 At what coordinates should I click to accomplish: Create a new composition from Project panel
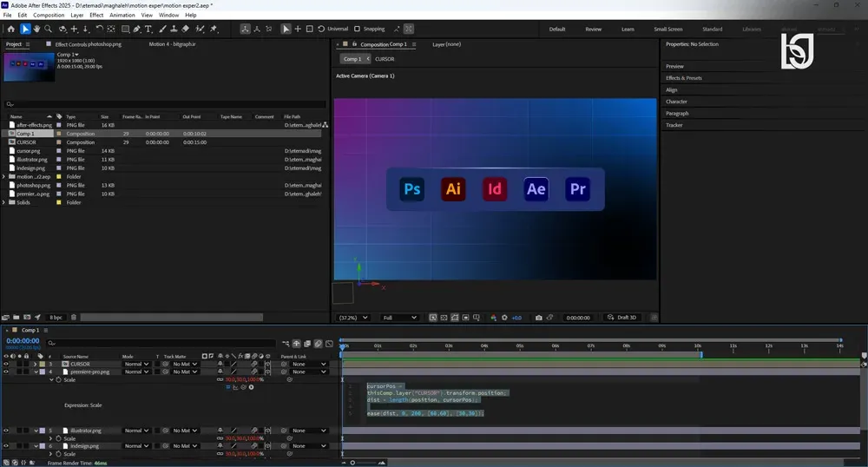[x=27, y=317]
